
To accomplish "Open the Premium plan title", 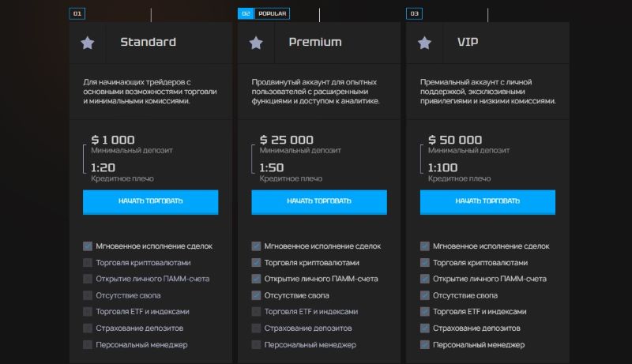I will pos(315,42).
